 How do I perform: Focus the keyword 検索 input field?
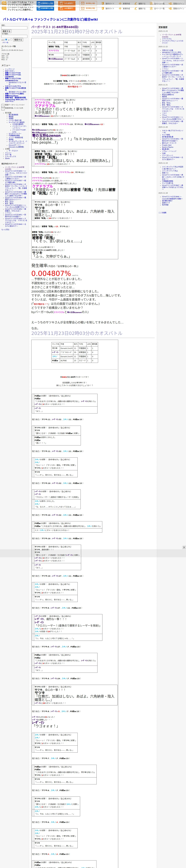coord(14,28)
